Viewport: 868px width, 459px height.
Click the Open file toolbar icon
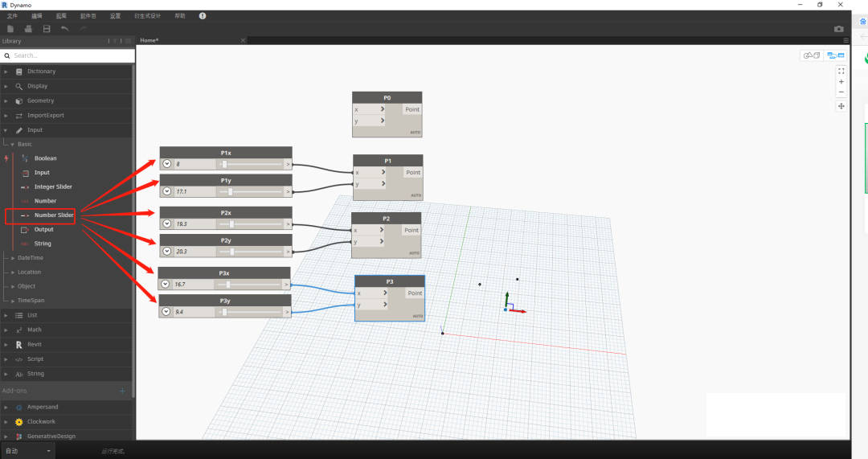[28, 29]
